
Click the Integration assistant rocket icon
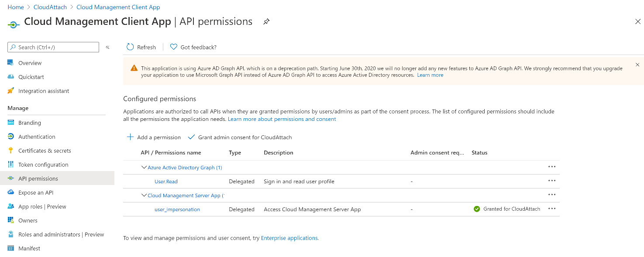11,91
